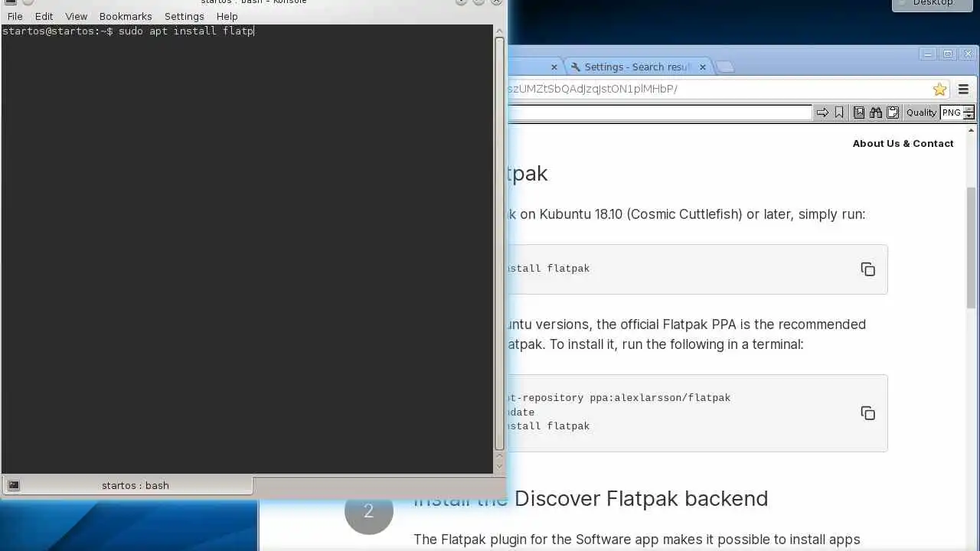
Task: Click the copy clipboard icon beside Quality
Action: tap(893, 112)
